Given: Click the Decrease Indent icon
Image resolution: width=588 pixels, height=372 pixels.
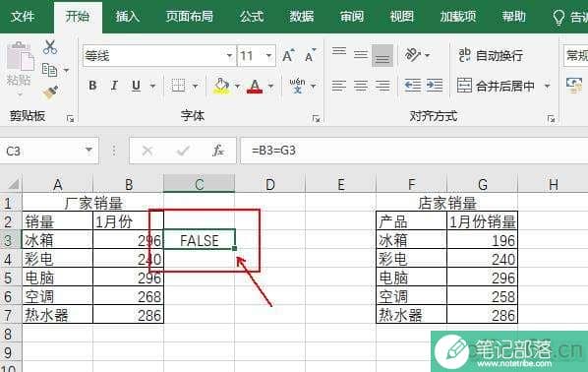Looking at the screenshot, I should pyautogui.click(x=413, y=86).
